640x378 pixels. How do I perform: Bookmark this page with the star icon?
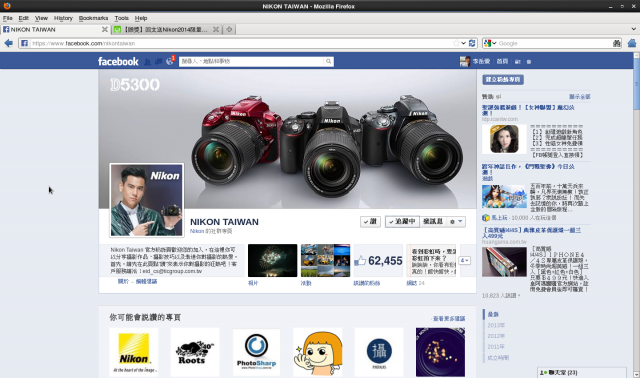(x=456, y=43)
